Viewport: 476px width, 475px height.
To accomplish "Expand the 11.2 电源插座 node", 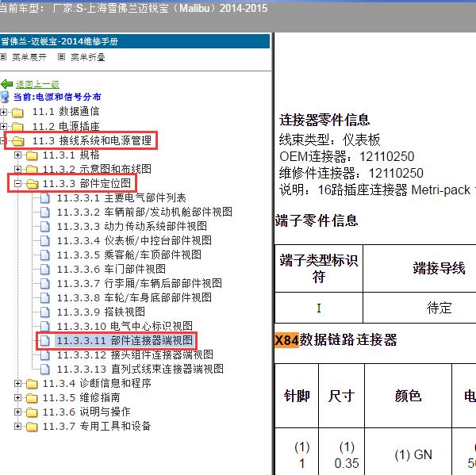I will [3, 126].
